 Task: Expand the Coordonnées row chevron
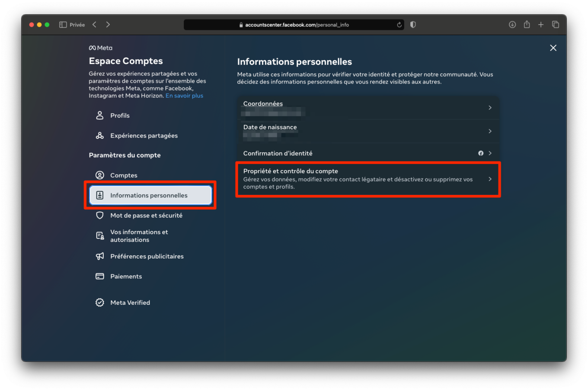(490, 107)
